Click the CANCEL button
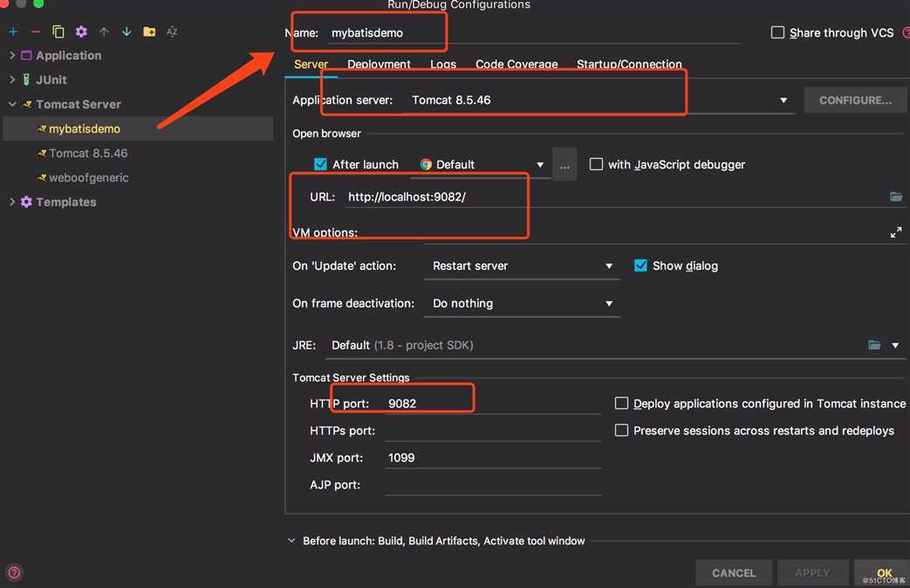 (734, 573)
